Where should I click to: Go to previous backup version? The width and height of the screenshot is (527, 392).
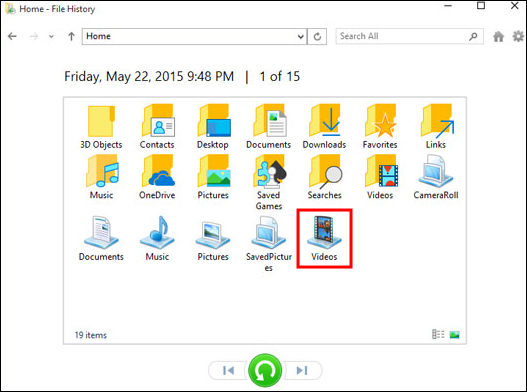click(x=228, y=370)
